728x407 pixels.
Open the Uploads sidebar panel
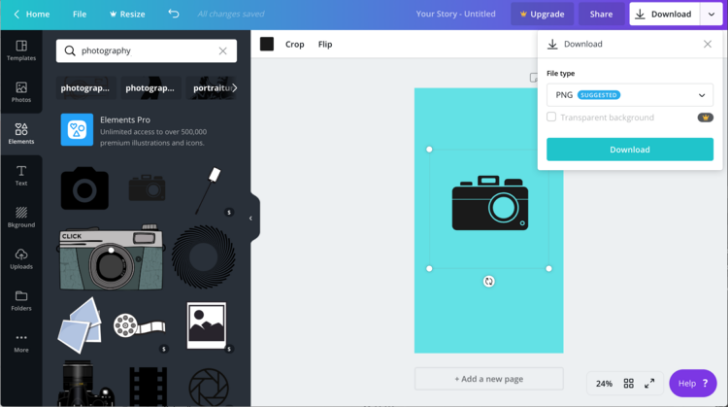point(21,259)
